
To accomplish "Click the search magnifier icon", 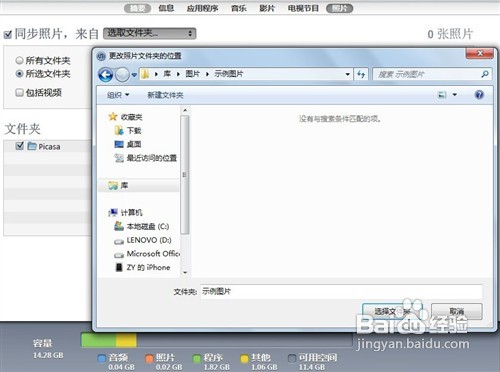I will 485,74.
